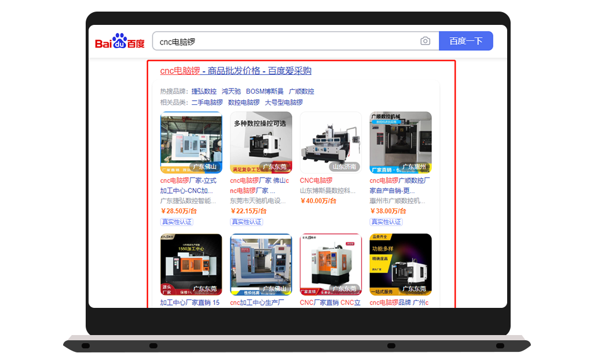Image resolution: width=594 pixels, height=364 pixels.
Task: Open the 多种数控操控可选 product thumbnail
Action: (x=261, y=142)
